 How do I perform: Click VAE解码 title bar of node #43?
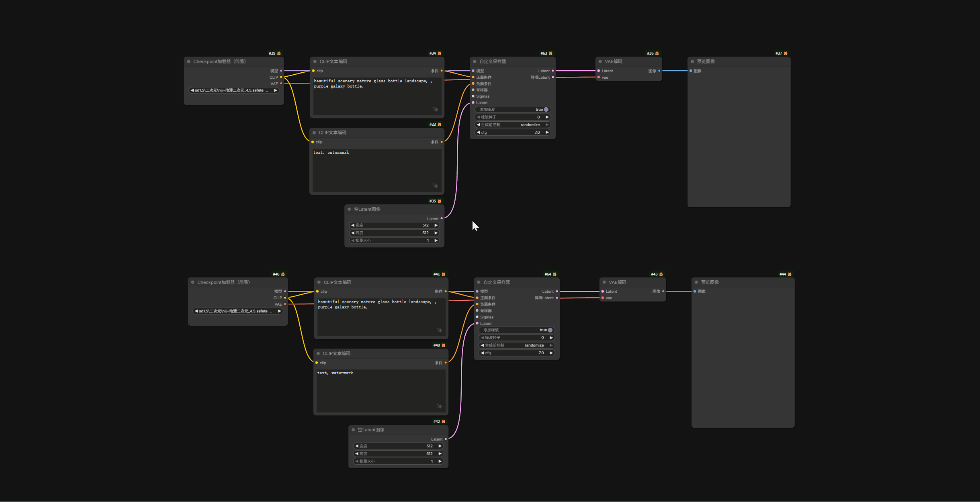[x=632, y=282]
